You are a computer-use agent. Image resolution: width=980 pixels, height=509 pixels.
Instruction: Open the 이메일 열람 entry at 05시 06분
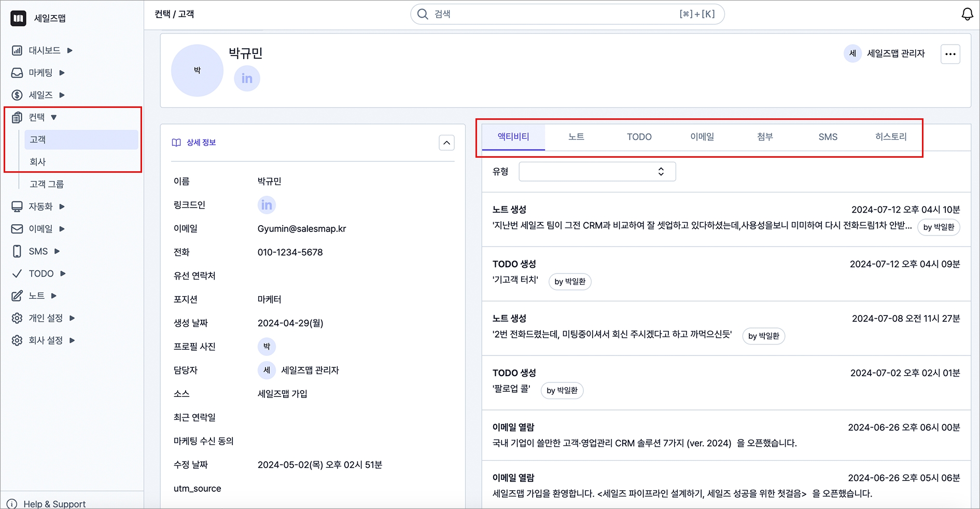click(x=726, y=485)
